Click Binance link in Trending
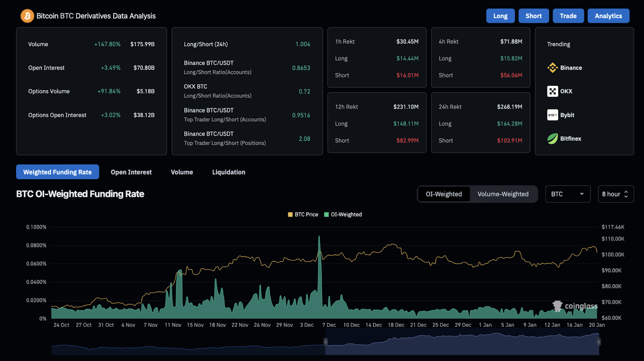The image size is (644, 361). (571, 68)
